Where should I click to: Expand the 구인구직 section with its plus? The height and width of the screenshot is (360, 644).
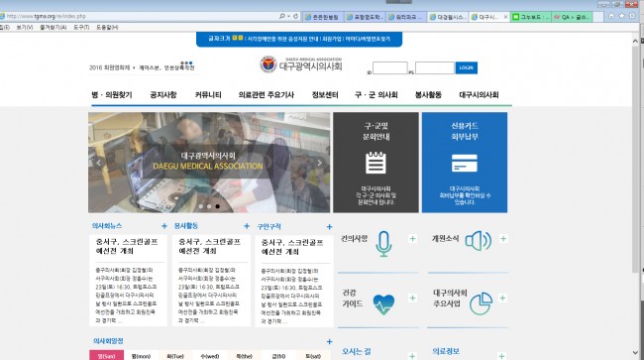coord(329,227)
